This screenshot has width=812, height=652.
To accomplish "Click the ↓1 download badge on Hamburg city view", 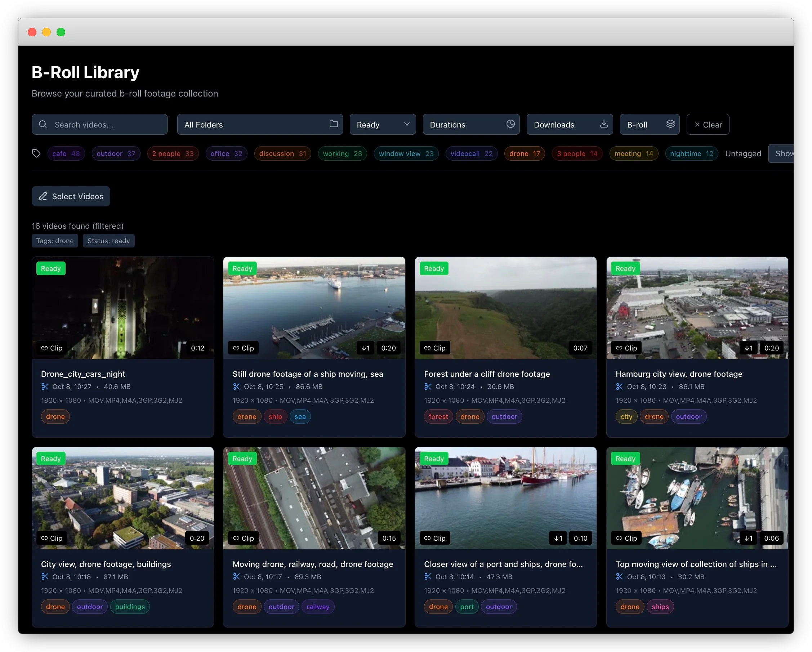I will 748,348.
